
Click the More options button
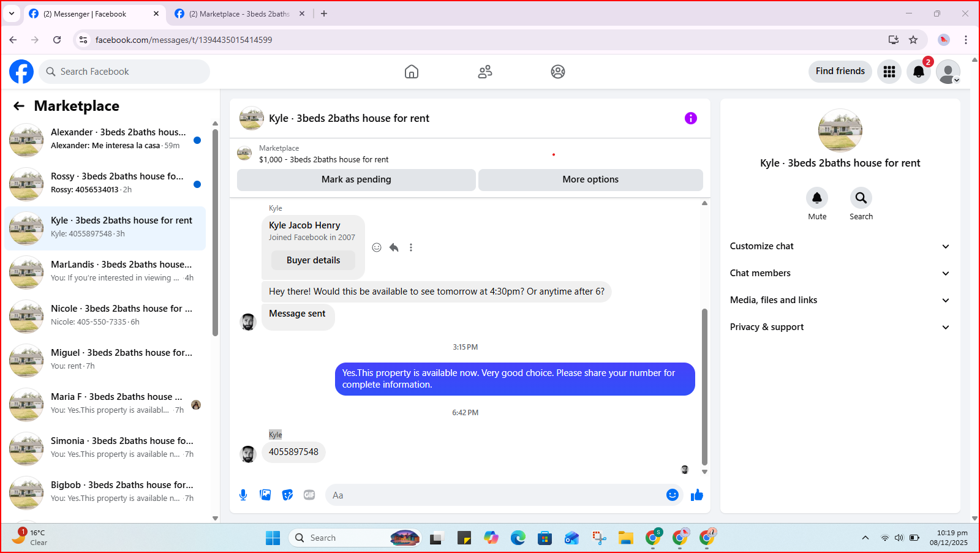point(590,179)
